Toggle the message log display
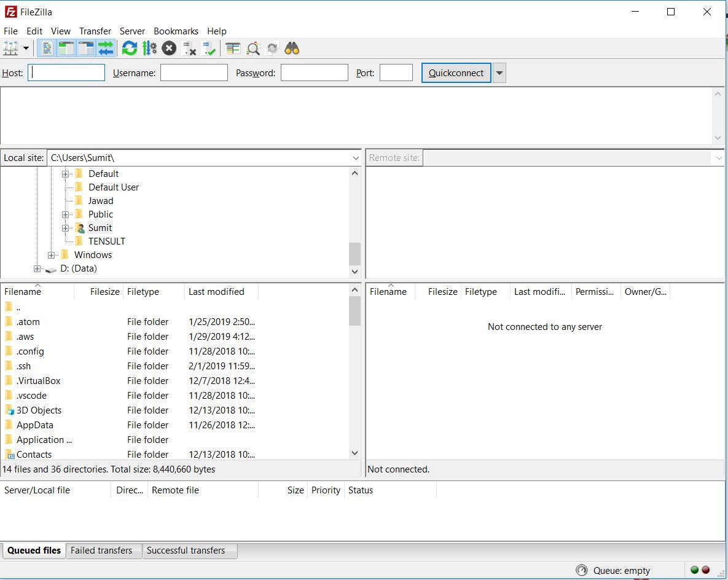The width and height of the screenshot is (728, 580). 47,48
